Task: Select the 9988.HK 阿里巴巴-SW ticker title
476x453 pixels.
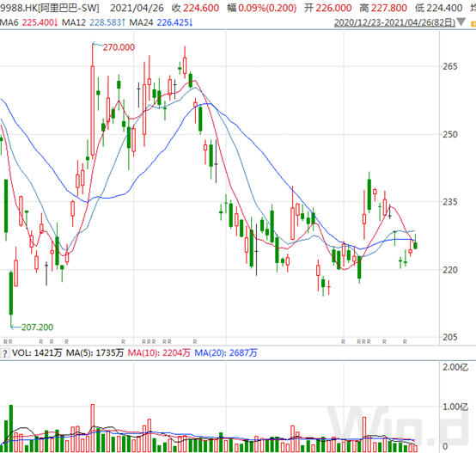Action: point(50,8)
